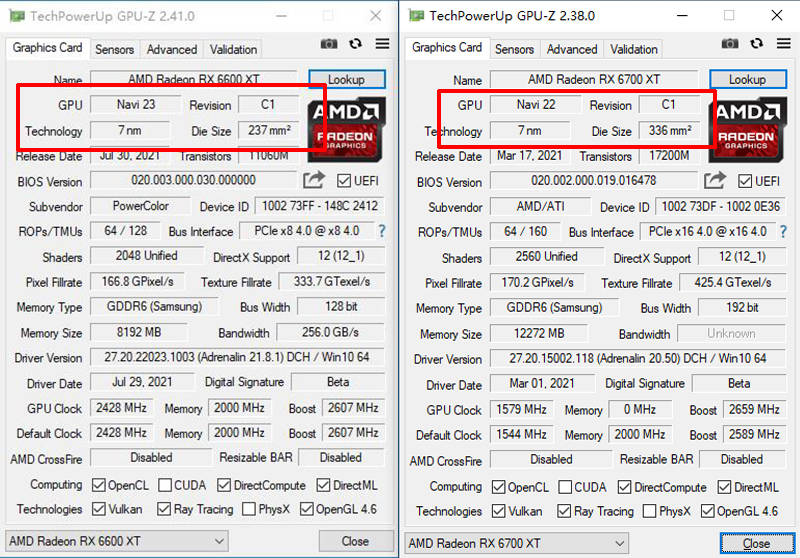This screenshot has height=558, width=800.
Task: Switch to Sensors tab in GPU-Z 2.41.0
Action: point(114,49)
